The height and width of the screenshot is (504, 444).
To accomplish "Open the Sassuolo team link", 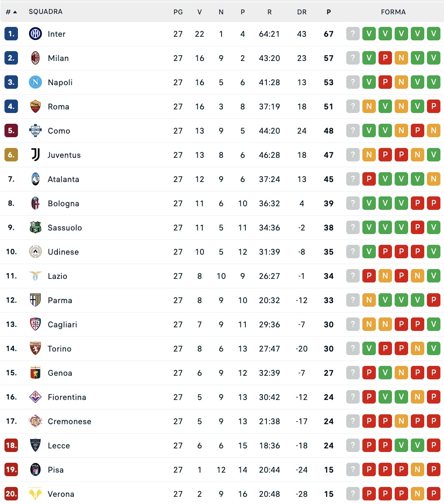I will click(x=65, y=228).
